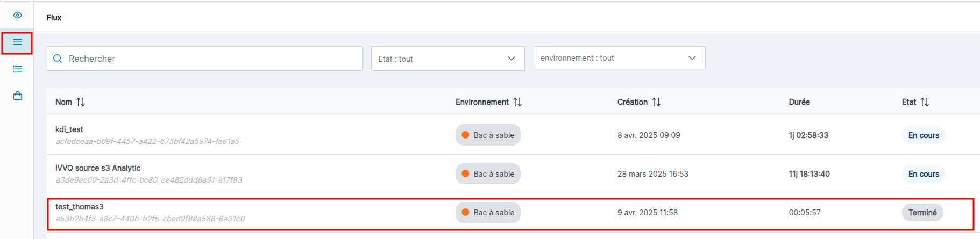Click En cours badge for kdi_test
The width and height of the screenshot is (980, 239).
point(924,135)
